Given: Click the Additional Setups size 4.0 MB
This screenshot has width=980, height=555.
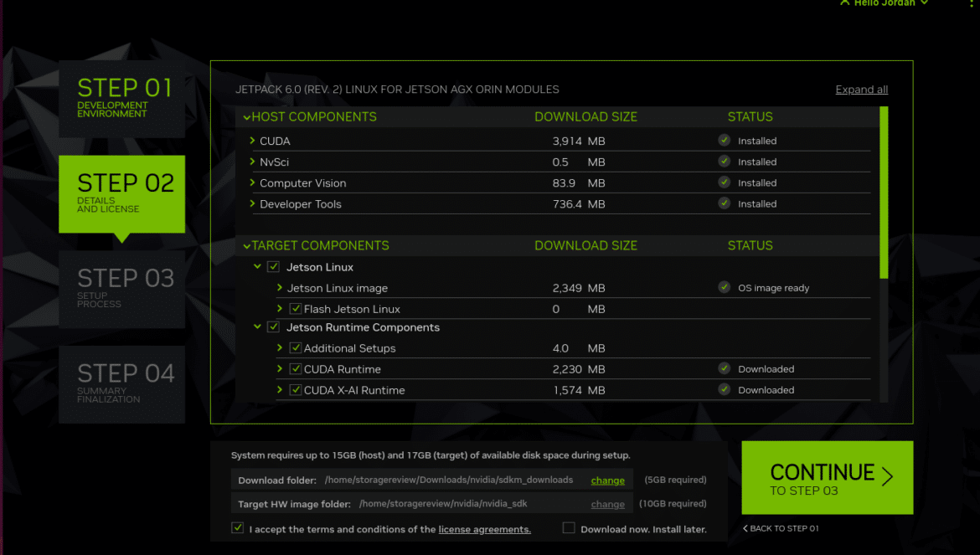Looking at the screenshot, I should [579, 348].
